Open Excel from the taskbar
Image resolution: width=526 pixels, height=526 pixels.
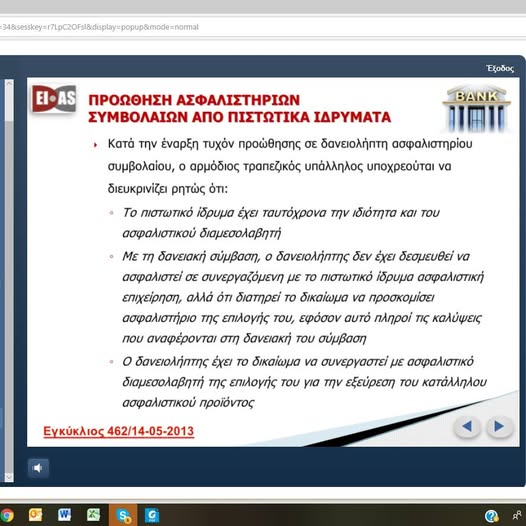[94, 515]
